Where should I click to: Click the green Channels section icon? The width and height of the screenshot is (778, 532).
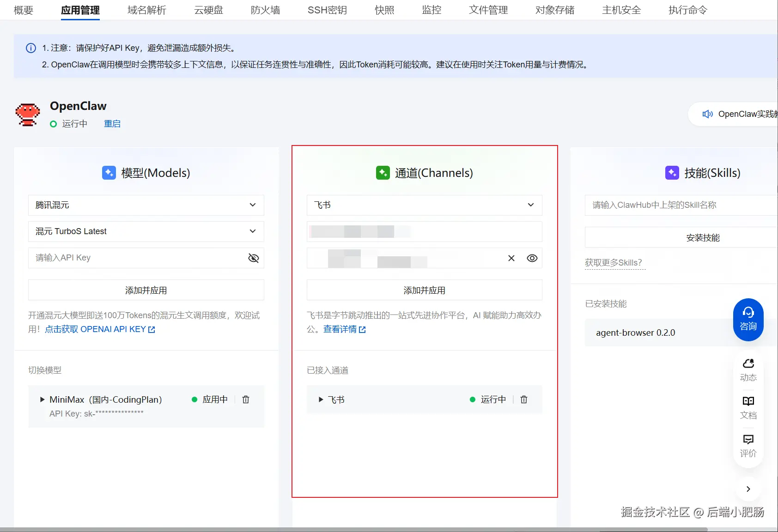(x=383, y=173)
